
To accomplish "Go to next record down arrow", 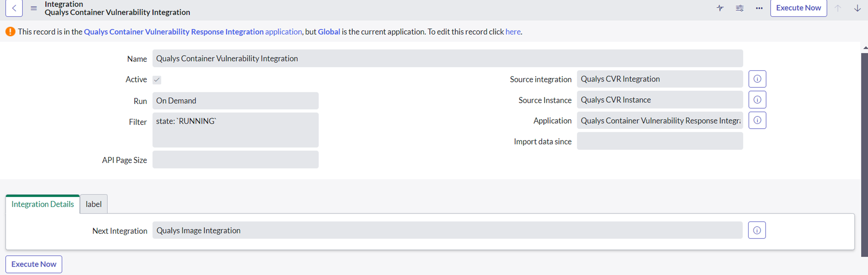I will (858, 8).
